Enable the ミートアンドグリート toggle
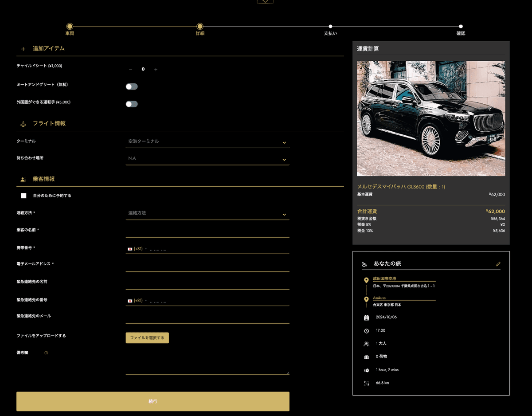Viewport: 532px width, 416px height. tap(132, 86)
